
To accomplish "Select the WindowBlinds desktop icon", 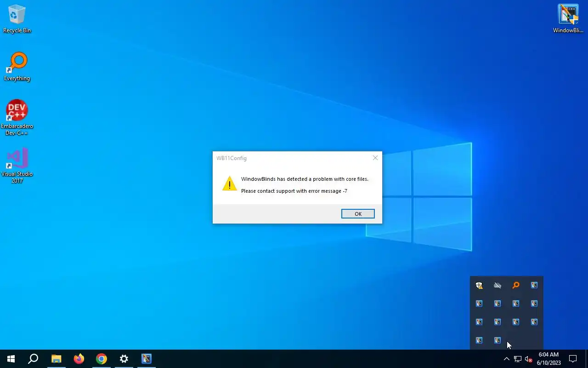I will [568, 19].
